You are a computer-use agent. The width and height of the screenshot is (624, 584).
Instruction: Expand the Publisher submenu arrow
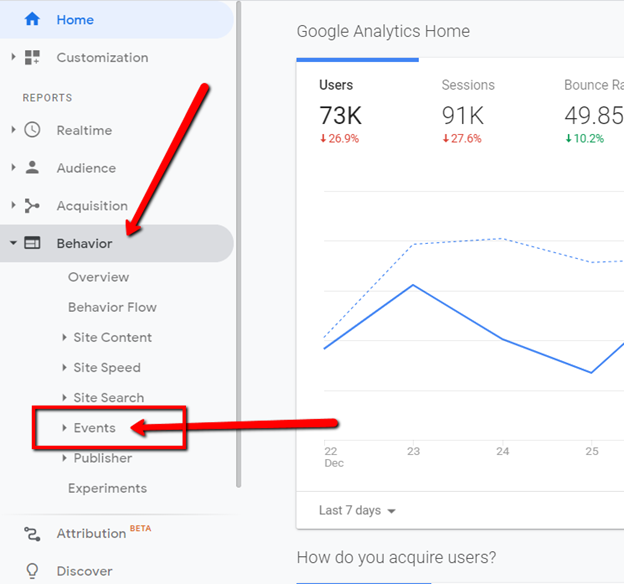click(64, 458)
